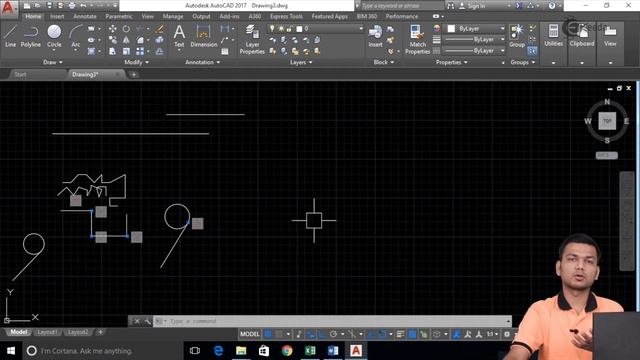This screenshot has height=360, width=640.
Task: Open Excel from the Windows taskbar
Action: click(310, 350)
